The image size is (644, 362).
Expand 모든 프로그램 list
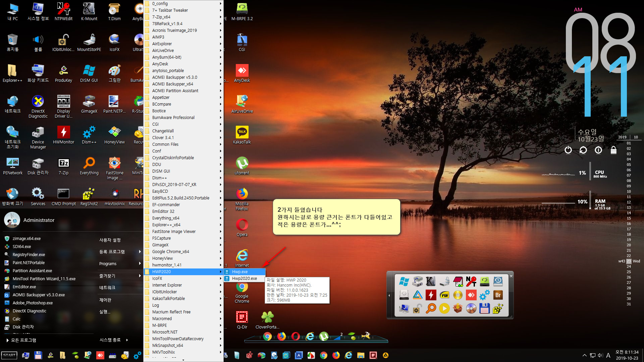click(x=21, y=340)
